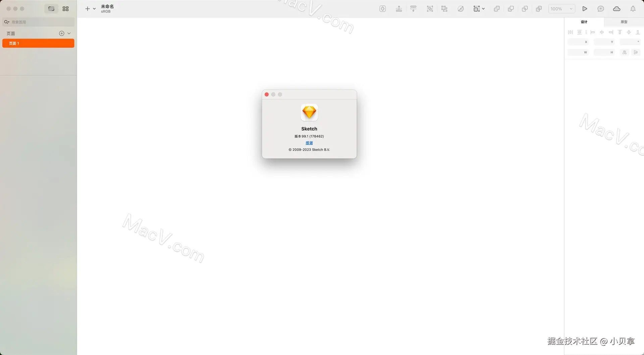Screen dimensions: 644x355
Task: Click the layer search field
Action: click(x=38, y=22)
